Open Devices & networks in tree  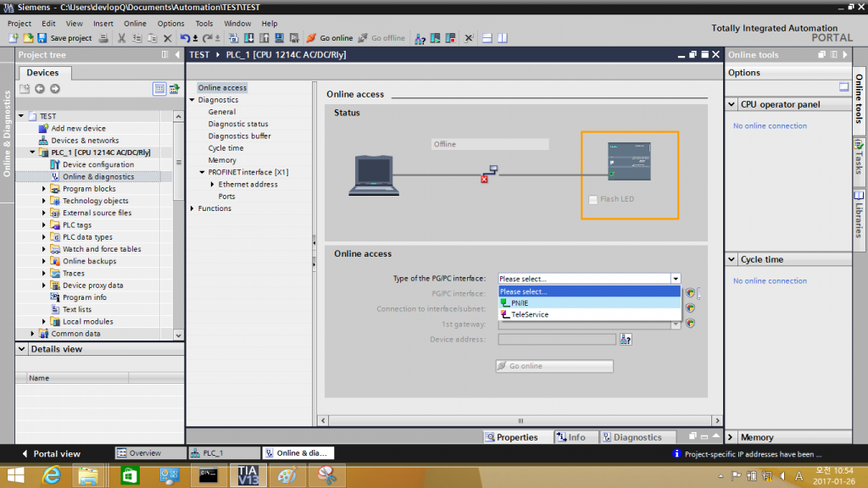(85, 141)
